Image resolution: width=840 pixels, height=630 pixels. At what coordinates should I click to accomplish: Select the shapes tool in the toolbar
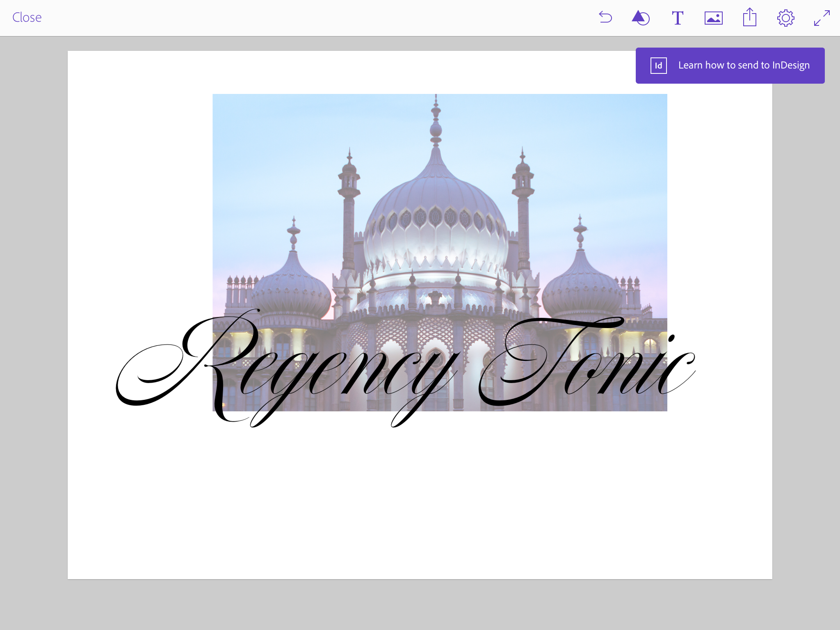pos(641,17)
